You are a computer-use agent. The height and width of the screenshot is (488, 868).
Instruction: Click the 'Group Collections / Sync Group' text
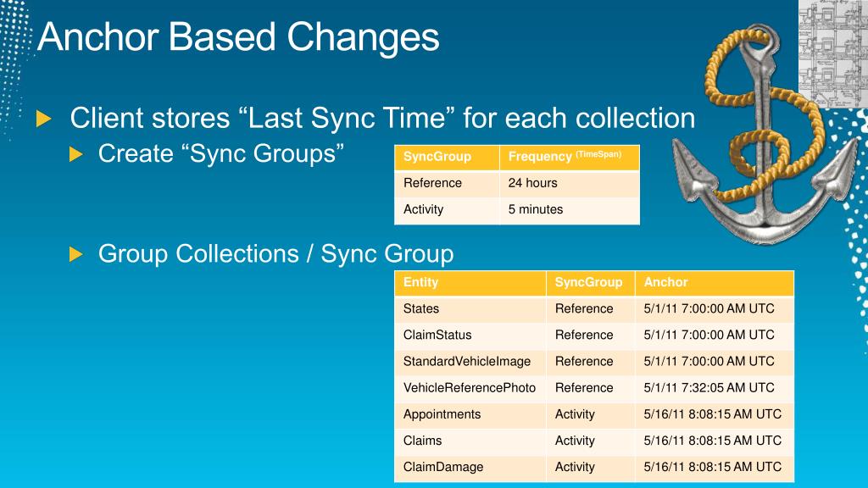point(275,254)
